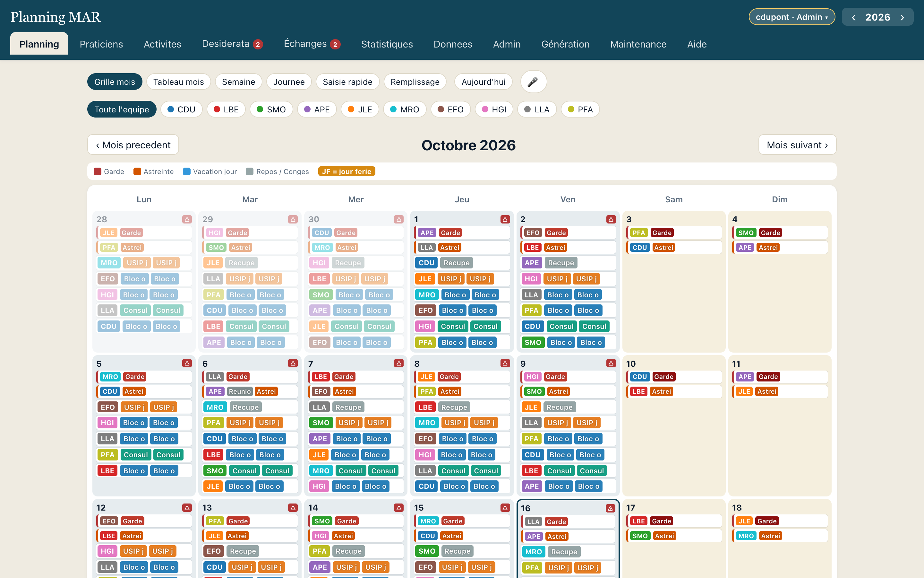Click APE Reunio Astrei row on day 6

click(x=250, y=391)
